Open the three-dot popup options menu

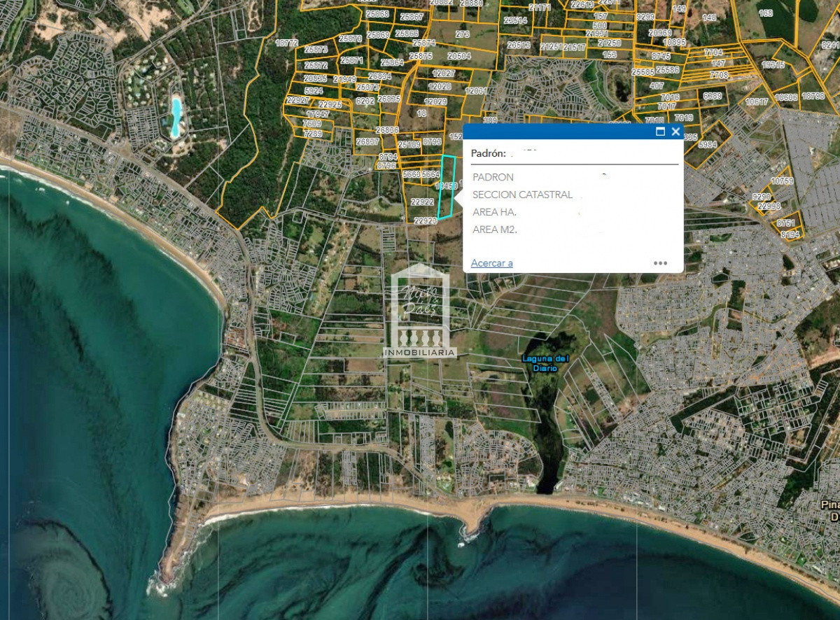[x=660, y=263]
